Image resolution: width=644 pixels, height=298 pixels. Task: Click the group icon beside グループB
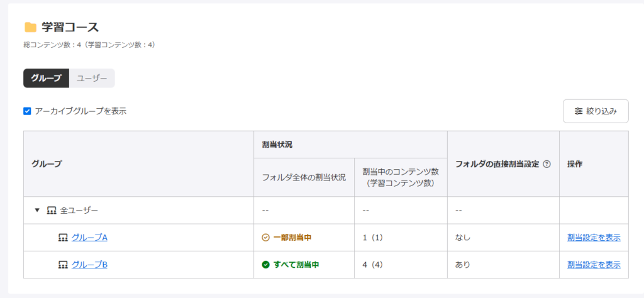click(x=63, y=265)
